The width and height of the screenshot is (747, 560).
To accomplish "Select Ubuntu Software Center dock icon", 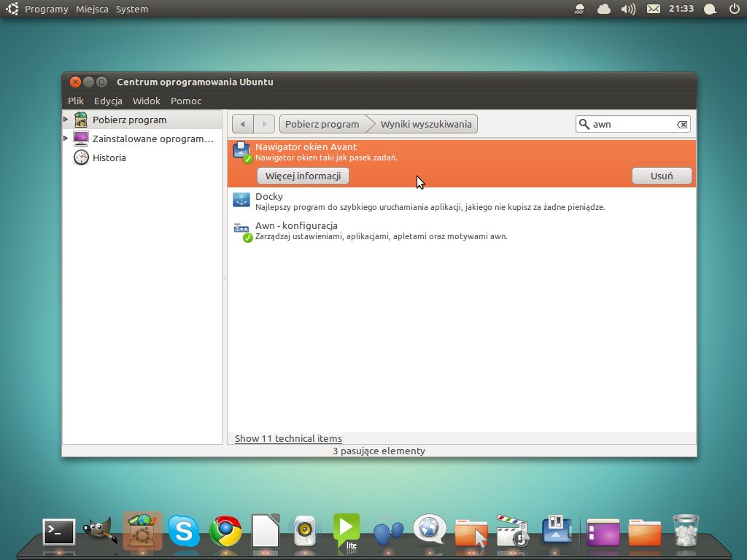I will (x=142, y=530).
